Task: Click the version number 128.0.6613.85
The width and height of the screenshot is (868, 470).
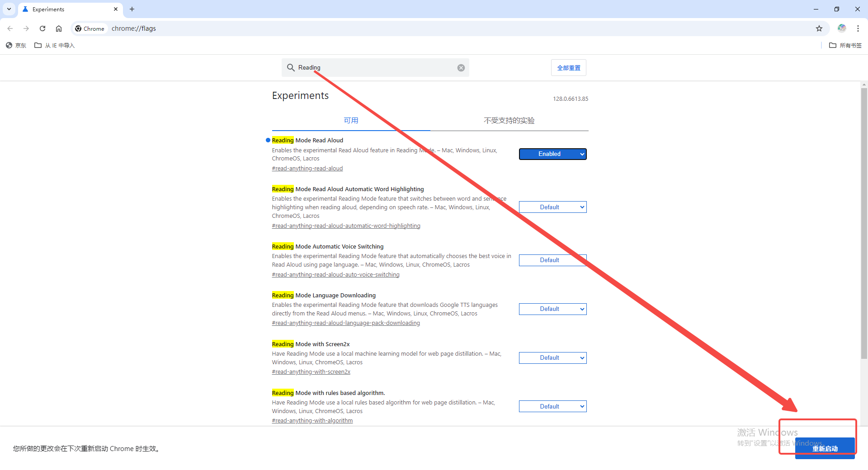Action: coord(571,99)
